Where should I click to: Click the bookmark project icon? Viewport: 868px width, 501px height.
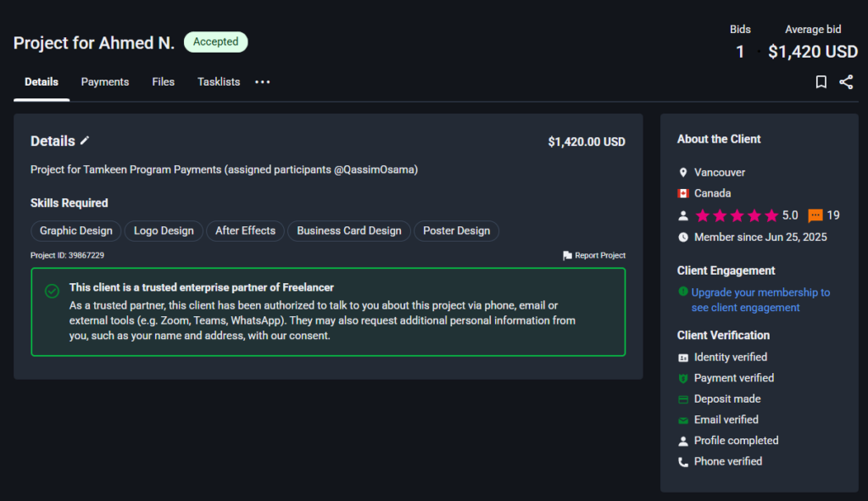pos(821,82)
